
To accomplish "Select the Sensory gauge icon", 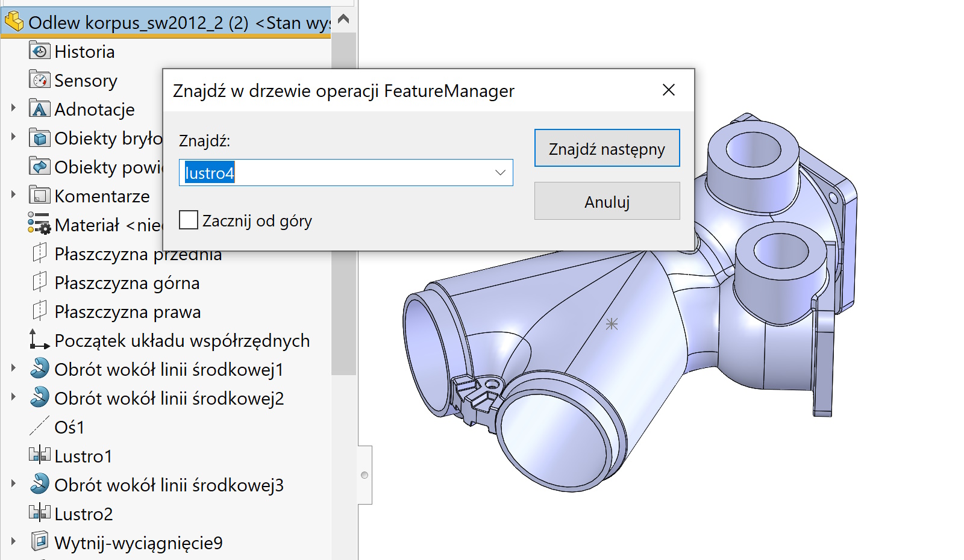I will click(39, 79).
